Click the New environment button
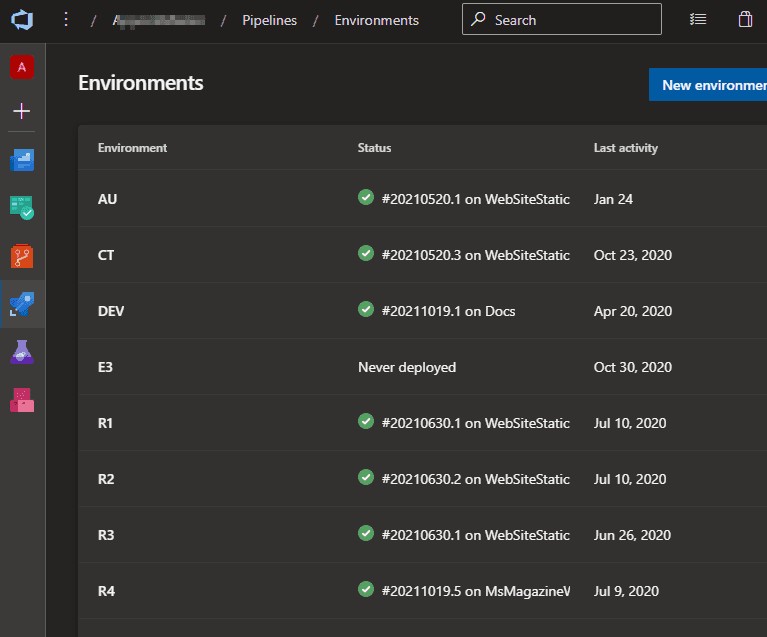 tap(708, 85)
